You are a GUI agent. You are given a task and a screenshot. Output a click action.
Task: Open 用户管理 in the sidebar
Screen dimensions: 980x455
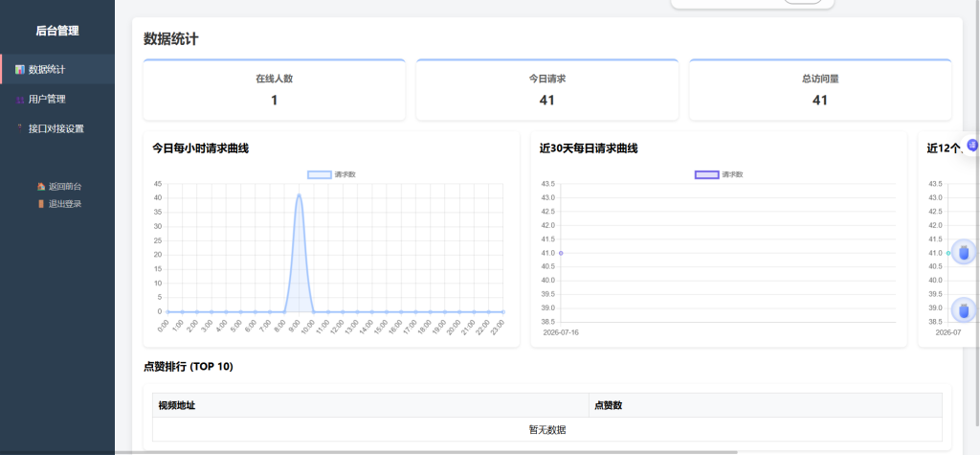point(57,99)
